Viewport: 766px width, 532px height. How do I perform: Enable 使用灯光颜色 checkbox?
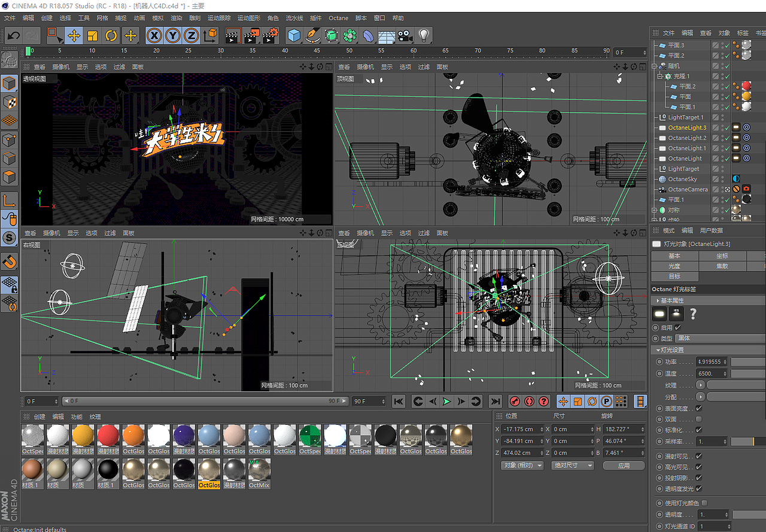[x=704, y=503]
